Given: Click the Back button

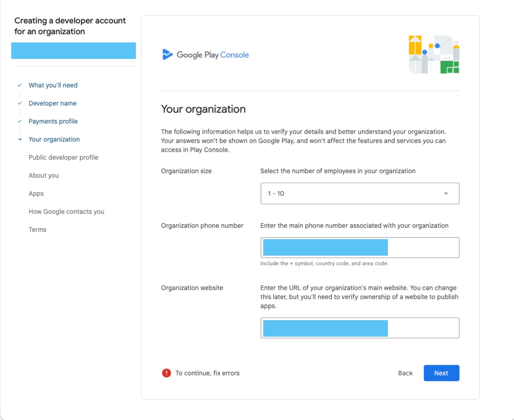Looking at the screenshot, I should click(405, 373).
